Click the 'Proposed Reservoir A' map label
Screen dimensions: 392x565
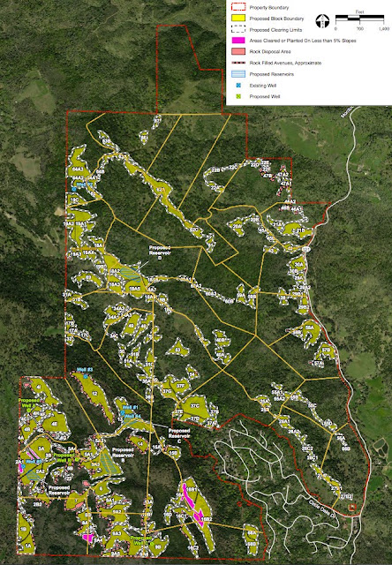[x=59, y=491]
